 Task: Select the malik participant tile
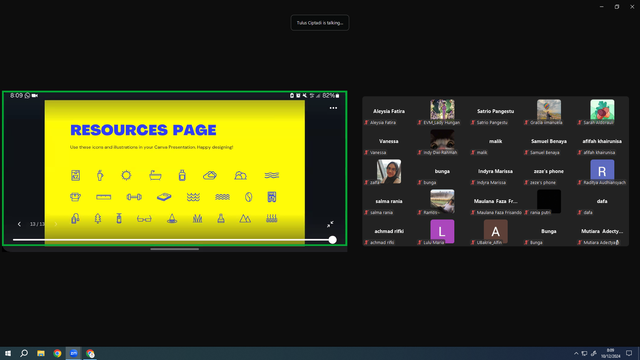tap(496, 142)
